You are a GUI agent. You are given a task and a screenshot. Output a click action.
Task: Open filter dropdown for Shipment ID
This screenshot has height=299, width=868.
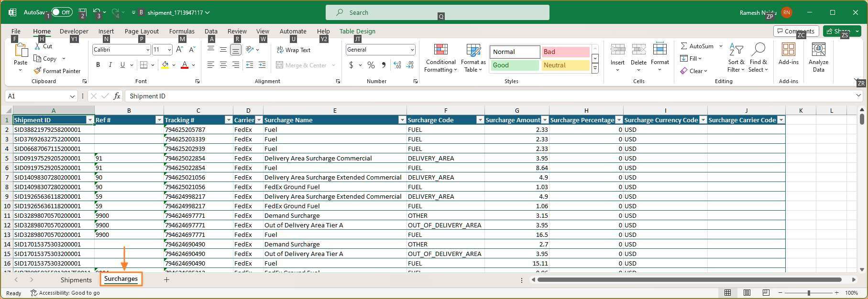(x=90, y=120)
